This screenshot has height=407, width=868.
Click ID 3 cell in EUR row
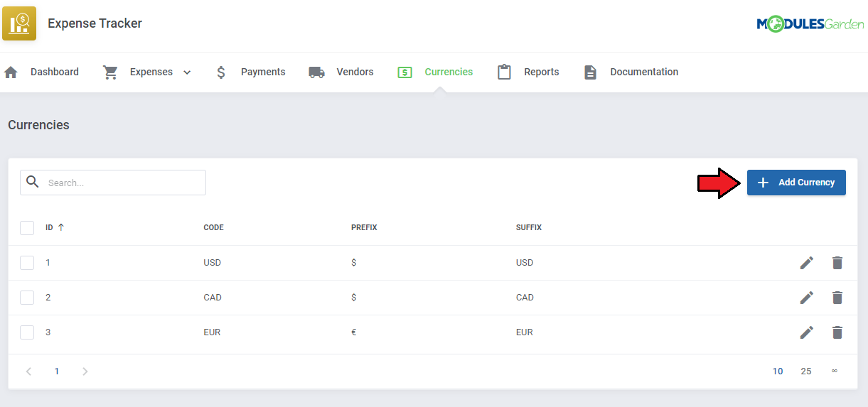[48, 332]
